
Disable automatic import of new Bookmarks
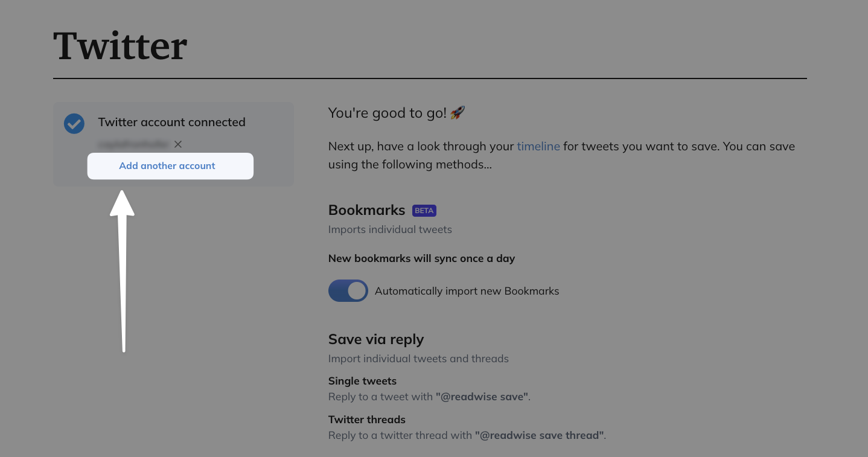point(348,290)
